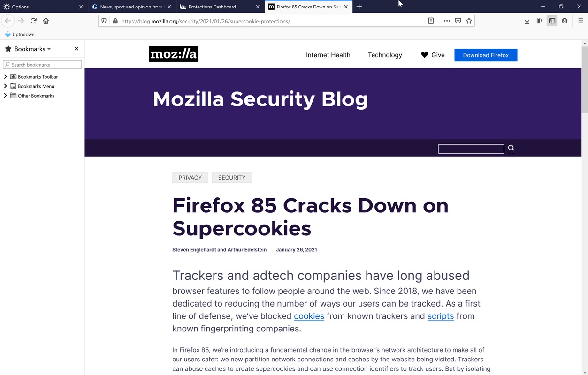This screenshot has height=375, width=588.
Task: Bookmark this page with star icon
Action: (x=469, y=21)
